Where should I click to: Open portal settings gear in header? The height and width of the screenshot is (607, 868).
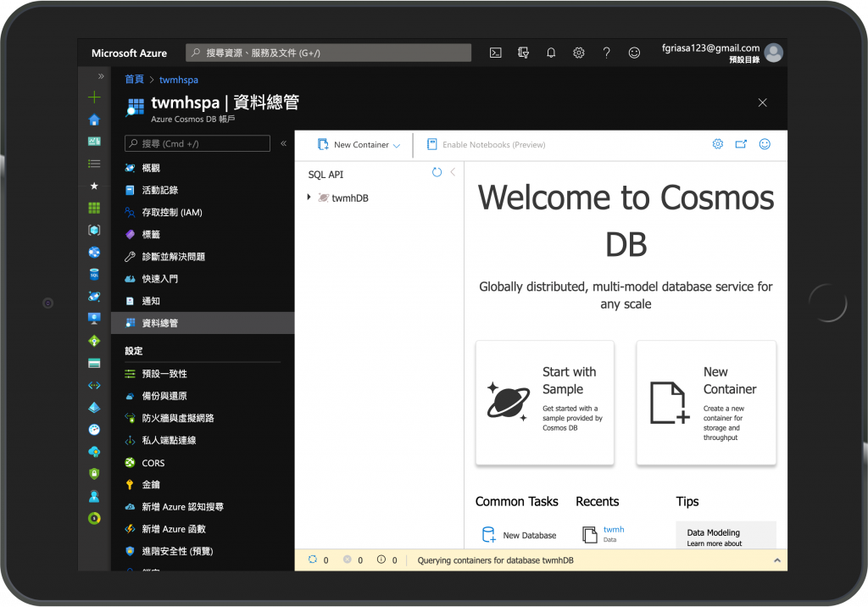click(x=578, y=53)
